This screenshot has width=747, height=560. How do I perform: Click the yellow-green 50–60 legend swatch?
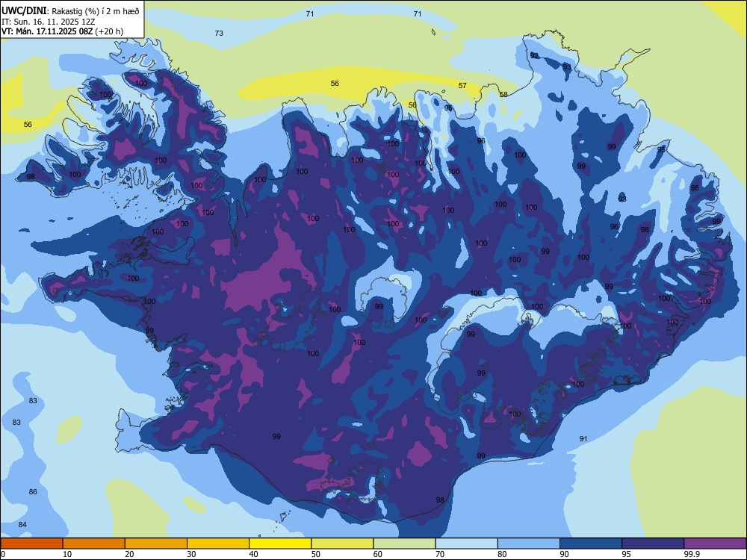(x=342, y=544)
